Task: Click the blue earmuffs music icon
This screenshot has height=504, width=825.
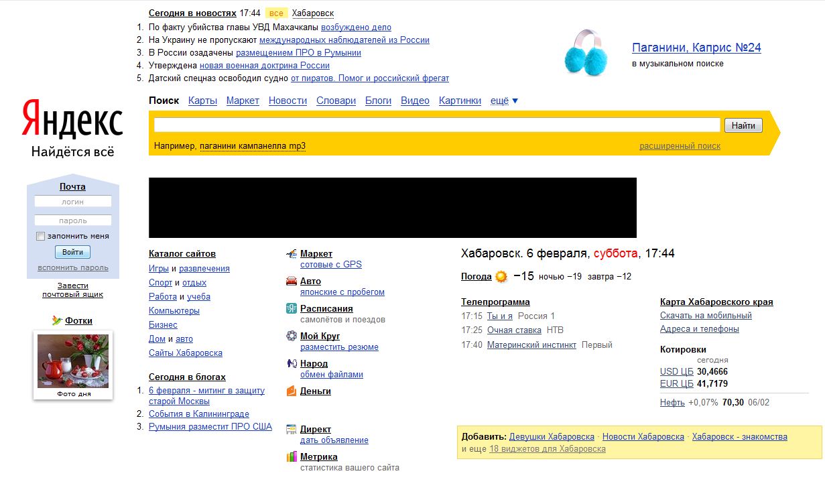Action: tap(586, 52)
